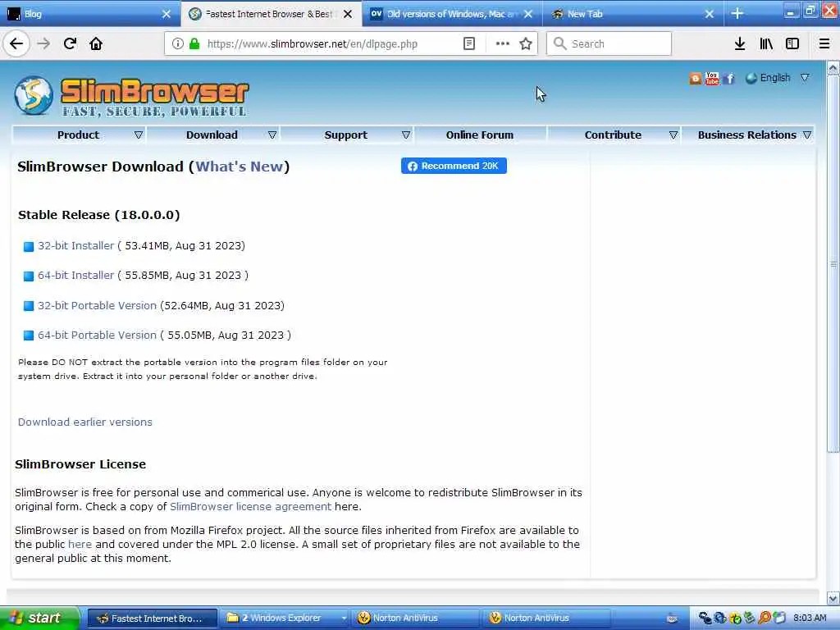Open the library bookshelf icon

click(766, 44)
